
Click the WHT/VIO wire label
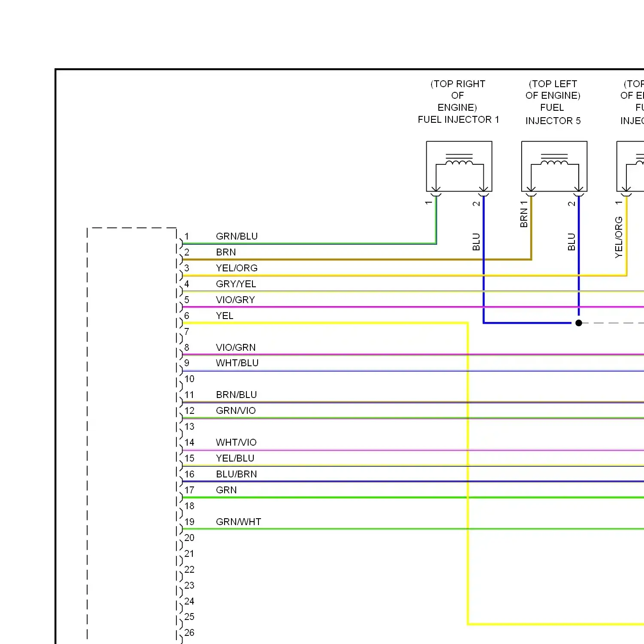click(x=236, y=443)
